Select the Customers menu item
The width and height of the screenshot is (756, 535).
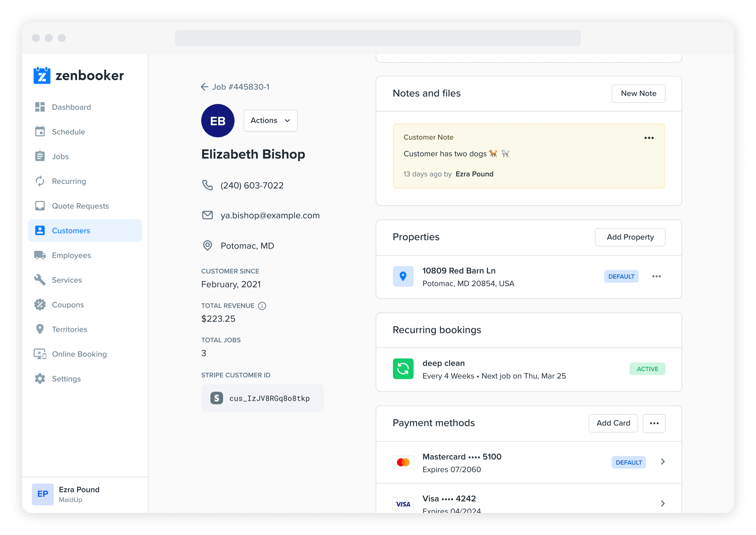(85, 230)
